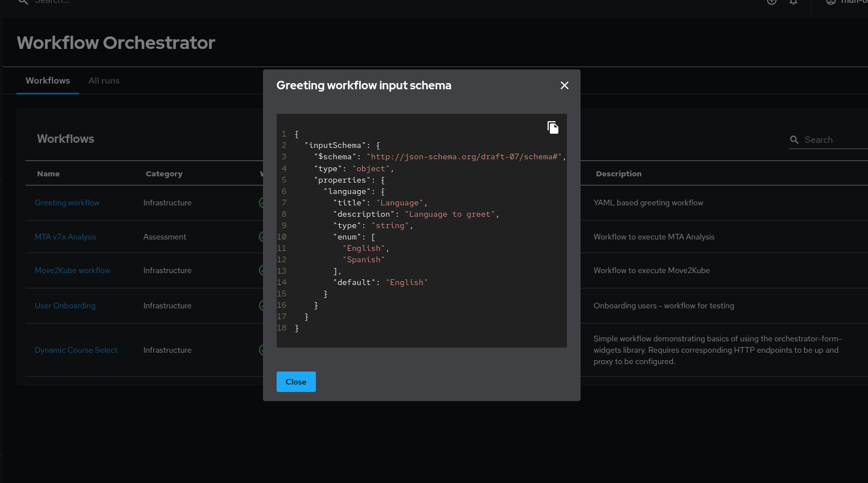The height and width of the screenshot is (483, 868).
Task: Open notifications via the bell icon
Action: [793, 2]
